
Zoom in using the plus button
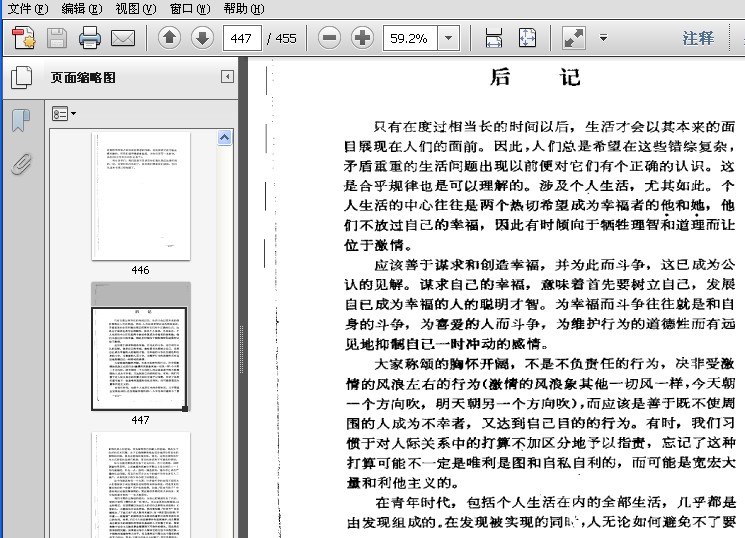[x=363, y=39]
